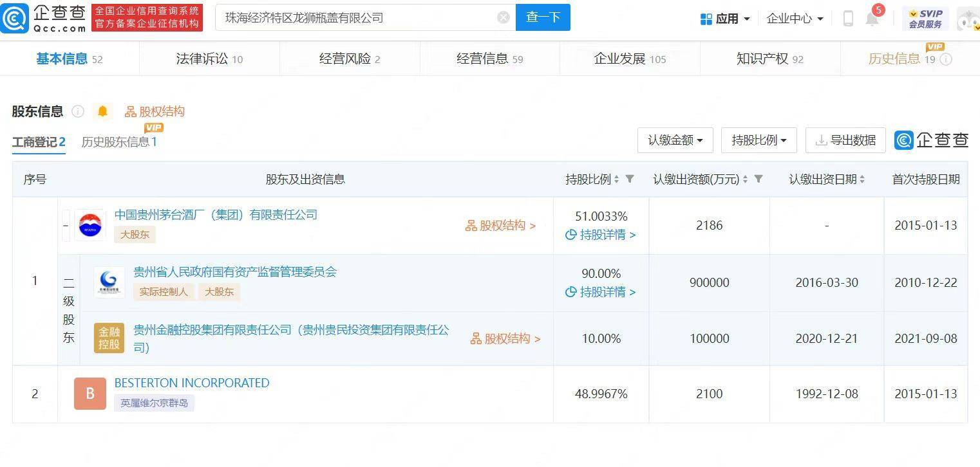Click the orange shareholder alert bell

102,111
